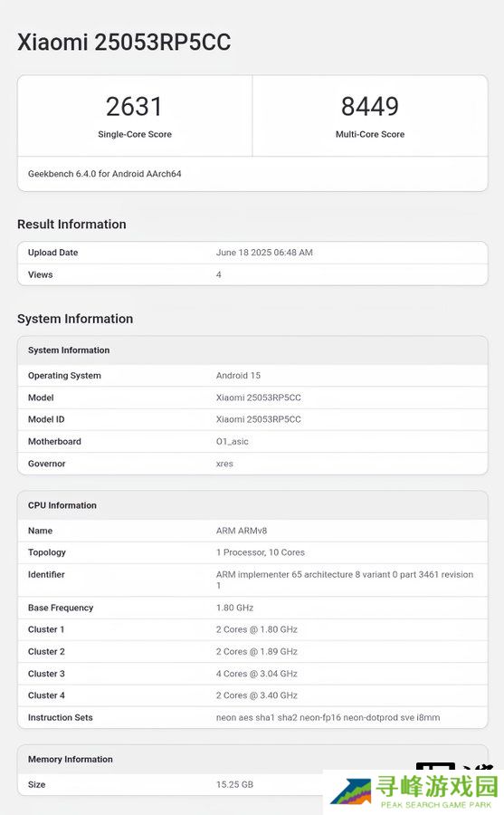Click the Motherboard label
The height and width of the screenshot is (815, 504).
tap(54, 441)
